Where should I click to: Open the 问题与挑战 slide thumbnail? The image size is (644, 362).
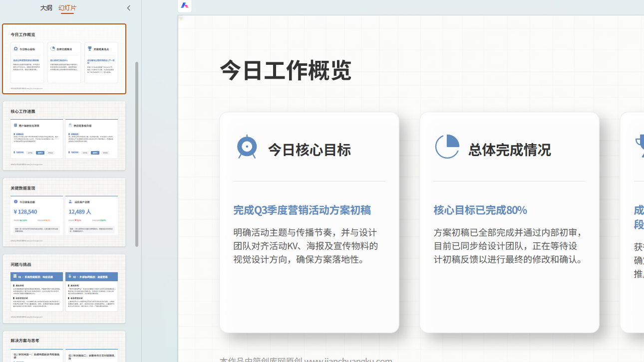(x=64, y=289)
